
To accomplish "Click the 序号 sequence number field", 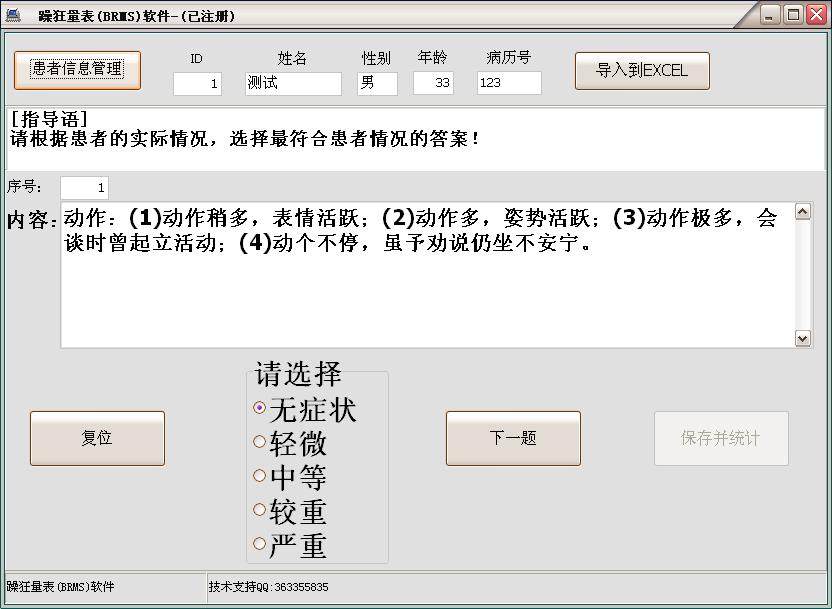I will coord(84,188).
